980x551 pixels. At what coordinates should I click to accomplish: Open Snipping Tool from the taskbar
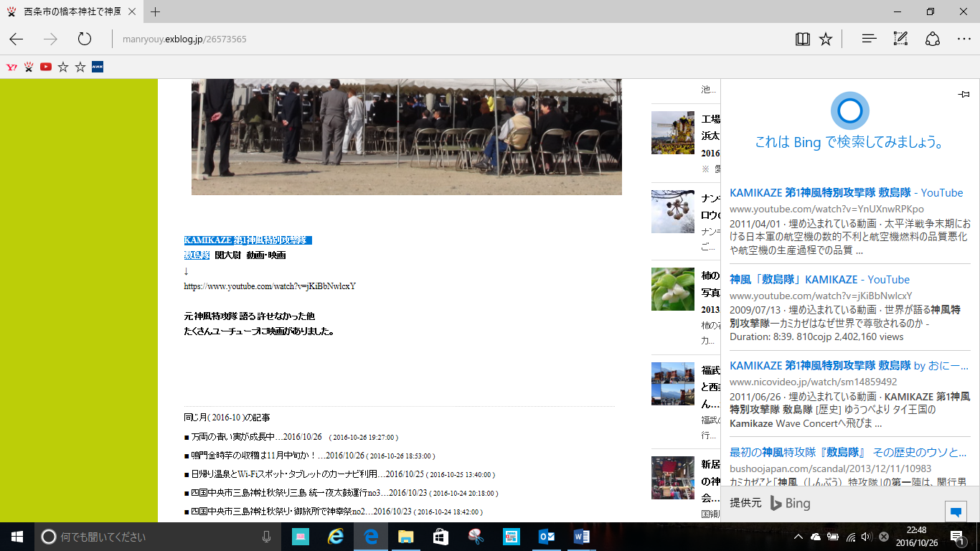point(476,537)
